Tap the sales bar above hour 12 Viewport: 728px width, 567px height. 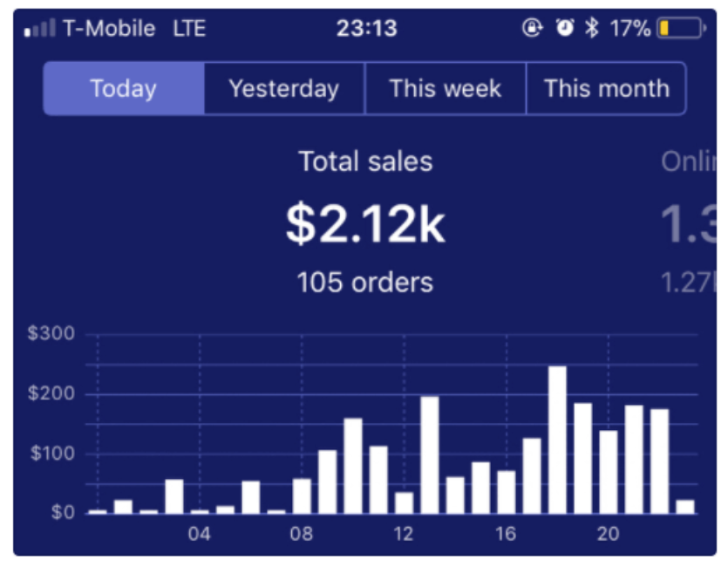click(x=404, y=502)
